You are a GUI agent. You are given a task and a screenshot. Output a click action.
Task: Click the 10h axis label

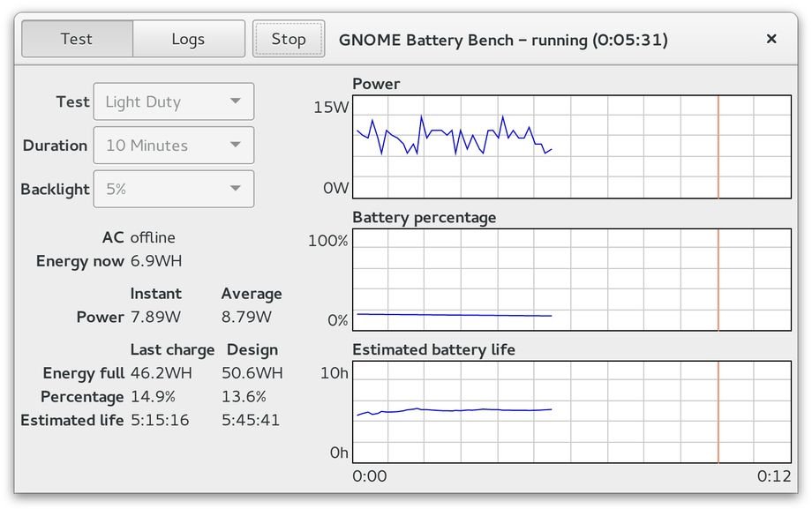tap(334, 373)
